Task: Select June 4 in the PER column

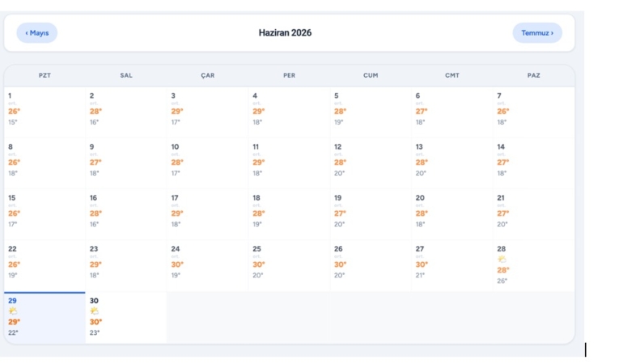Action: [289, 112]
